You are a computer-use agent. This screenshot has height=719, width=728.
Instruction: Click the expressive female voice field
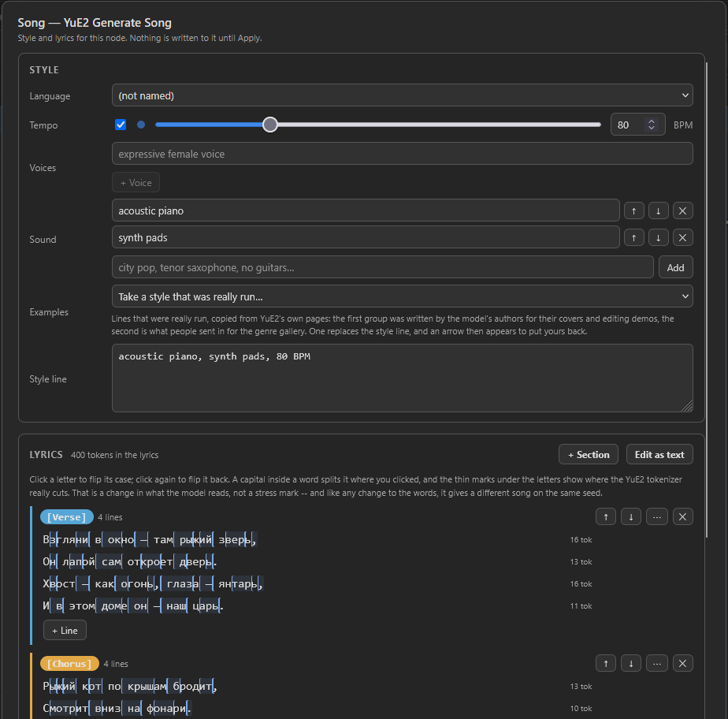(x=403, y=154)
